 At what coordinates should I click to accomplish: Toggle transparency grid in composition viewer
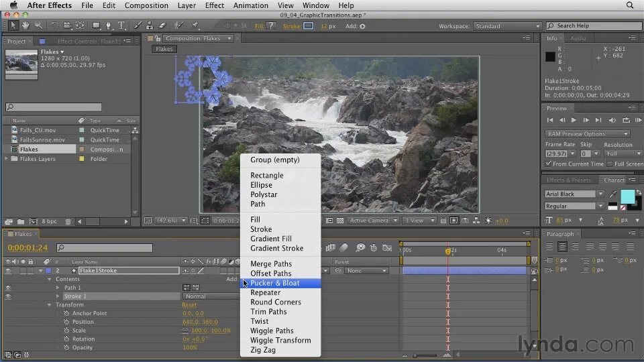tap(340, 221)
